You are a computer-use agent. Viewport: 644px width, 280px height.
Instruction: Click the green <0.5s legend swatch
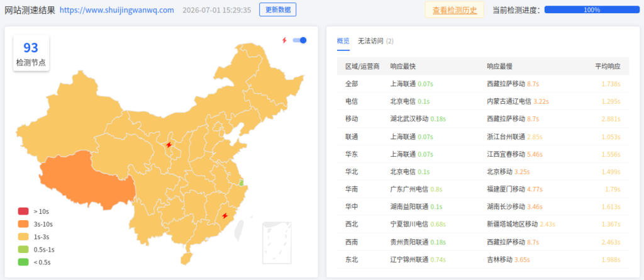click(23, 262)
